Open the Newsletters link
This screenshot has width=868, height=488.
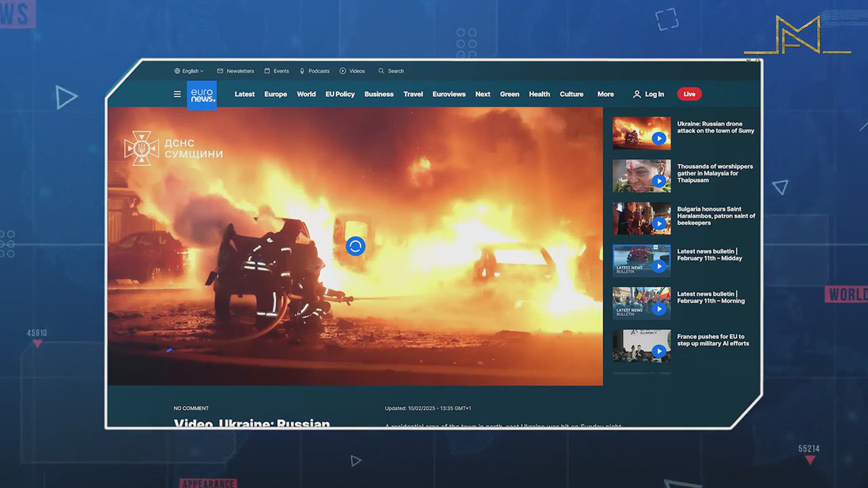tap(240, 71)
